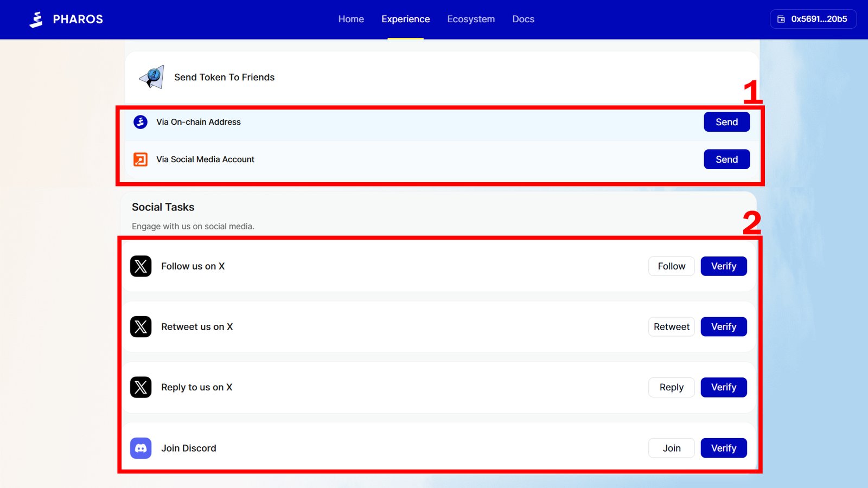
Task: Open the Home menu item
Action: [x=351, y=19]
